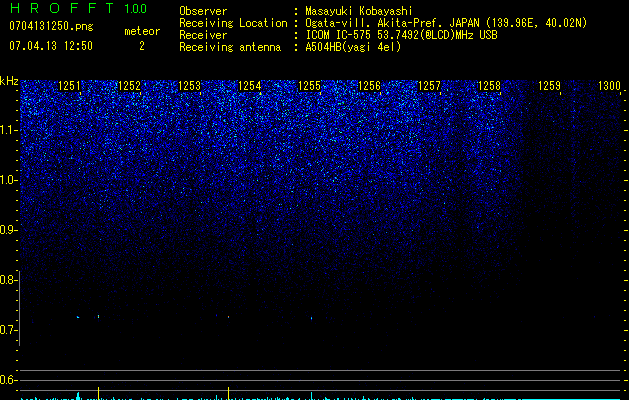
Task: Click the kHz axis unit label
Action: (9, 81)
